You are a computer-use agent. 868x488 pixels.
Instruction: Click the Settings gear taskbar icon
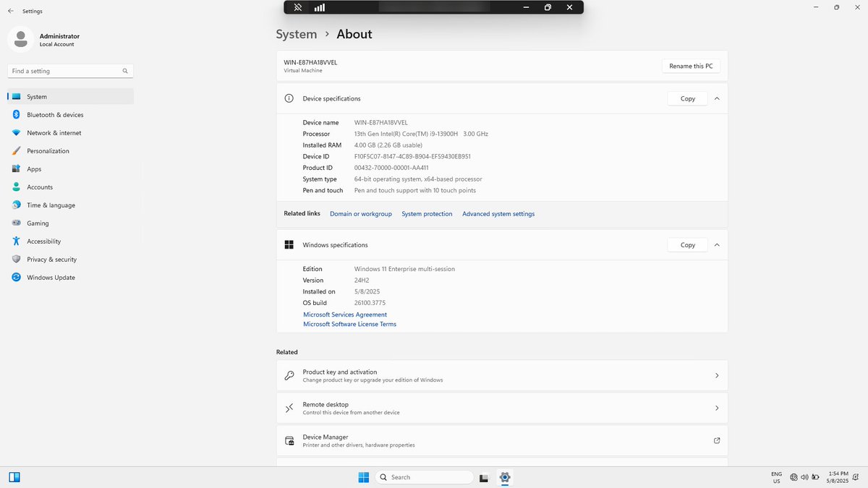click(x=505, y=477)
